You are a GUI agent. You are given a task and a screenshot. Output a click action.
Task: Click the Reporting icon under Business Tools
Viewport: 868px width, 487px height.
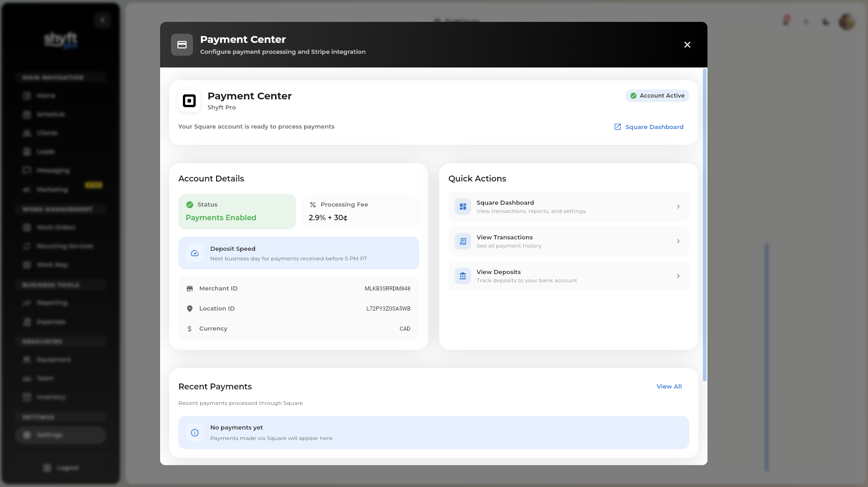(26, 303)
